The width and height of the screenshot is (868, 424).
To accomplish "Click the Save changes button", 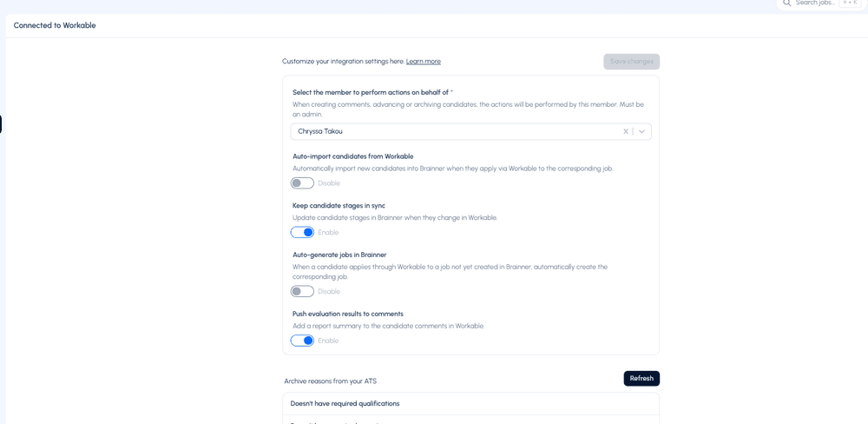I will point(631,62).
